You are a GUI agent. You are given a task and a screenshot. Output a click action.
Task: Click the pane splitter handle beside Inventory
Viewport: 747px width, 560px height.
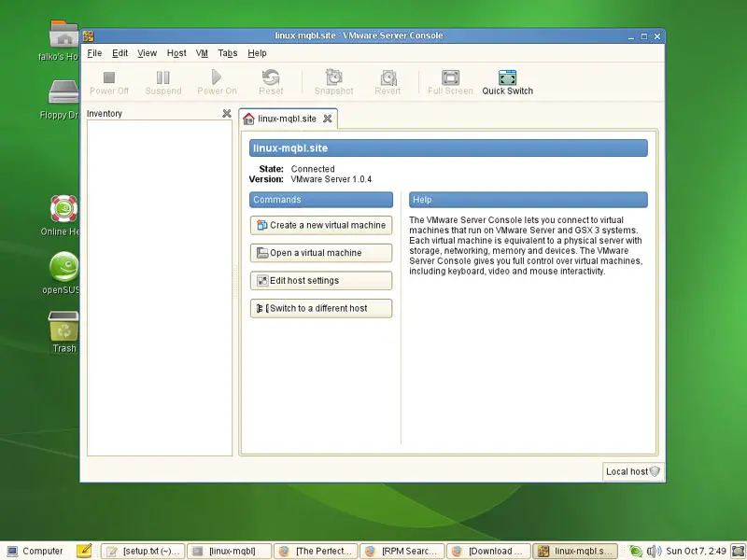pos(235,281)
